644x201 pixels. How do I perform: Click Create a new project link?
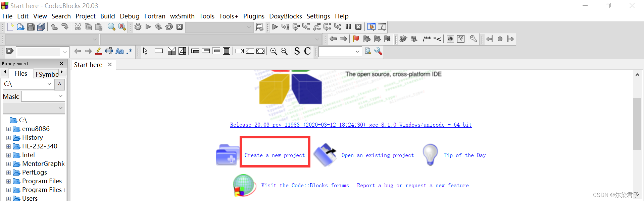275,155
